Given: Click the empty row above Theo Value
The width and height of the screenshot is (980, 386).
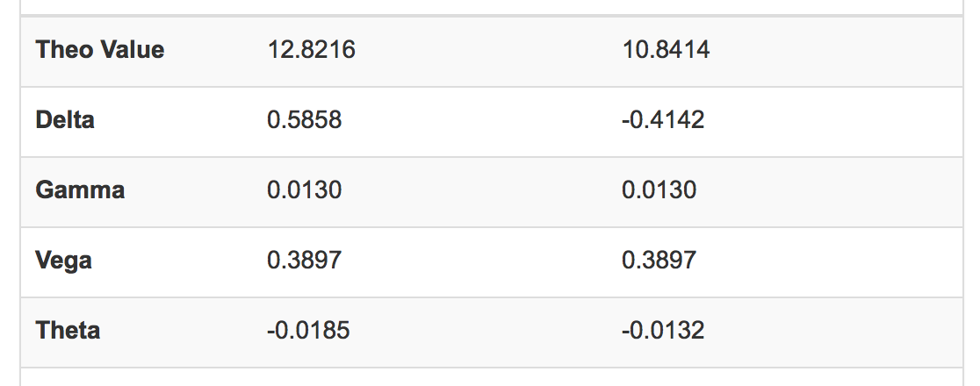Looking at the screenshot, I should pyautogui.click(x=492, y=7).
